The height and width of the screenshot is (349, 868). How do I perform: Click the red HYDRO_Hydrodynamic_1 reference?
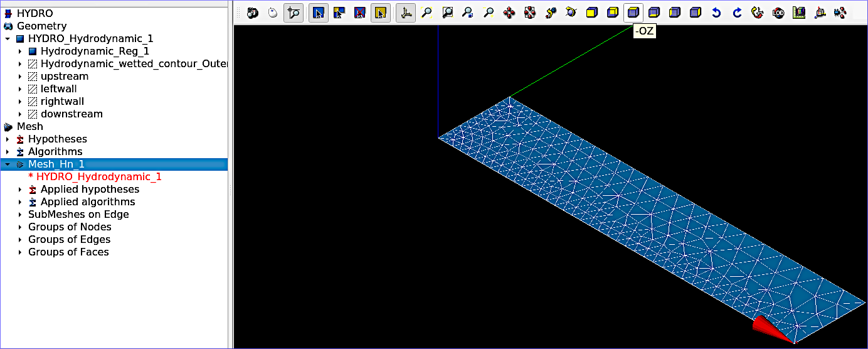(98, 177)
